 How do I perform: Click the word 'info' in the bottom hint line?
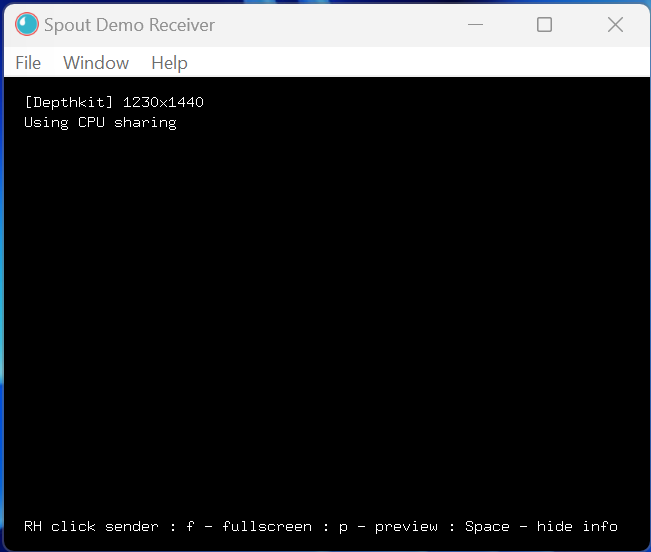[600, 526]
